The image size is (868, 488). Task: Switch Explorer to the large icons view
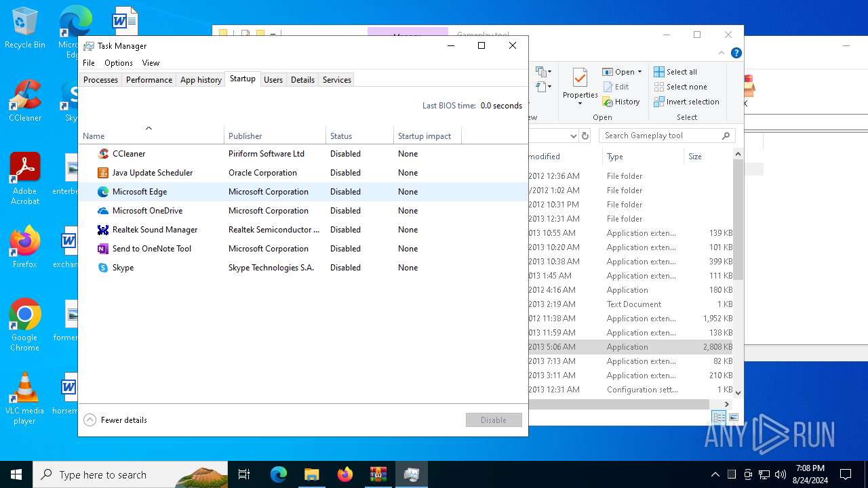tap(734, 418)
